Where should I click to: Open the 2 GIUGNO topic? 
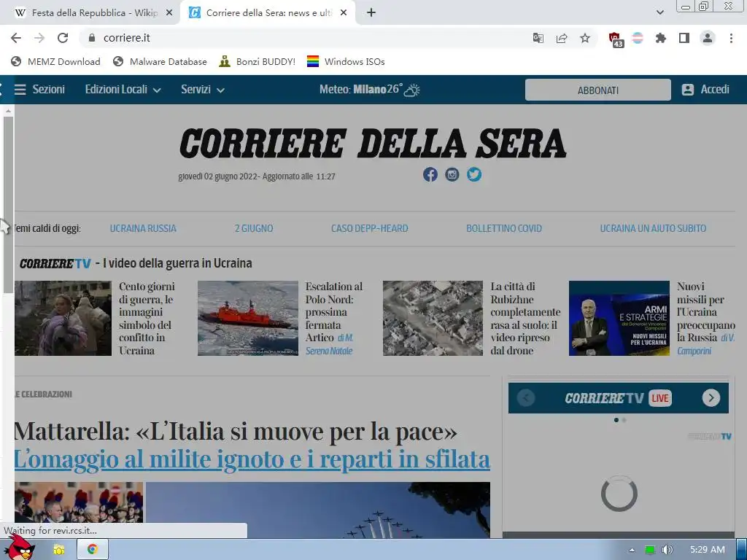[254, 228]
